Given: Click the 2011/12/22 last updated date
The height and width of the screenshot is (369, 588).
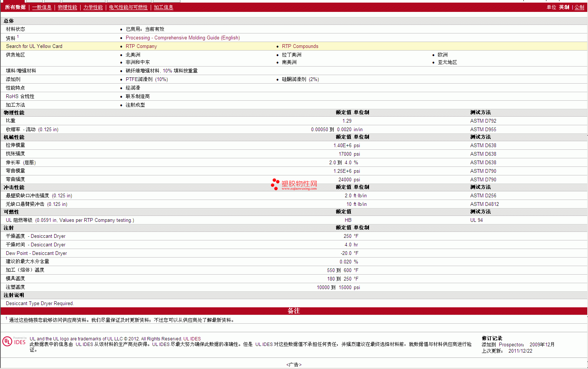Looking at the screenshot, I should point(520,351).
